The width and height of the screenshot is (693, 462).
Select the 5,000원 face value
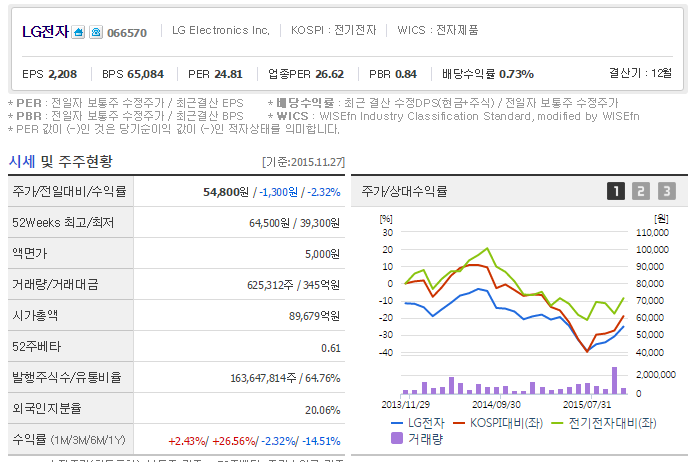pos(323,254)
